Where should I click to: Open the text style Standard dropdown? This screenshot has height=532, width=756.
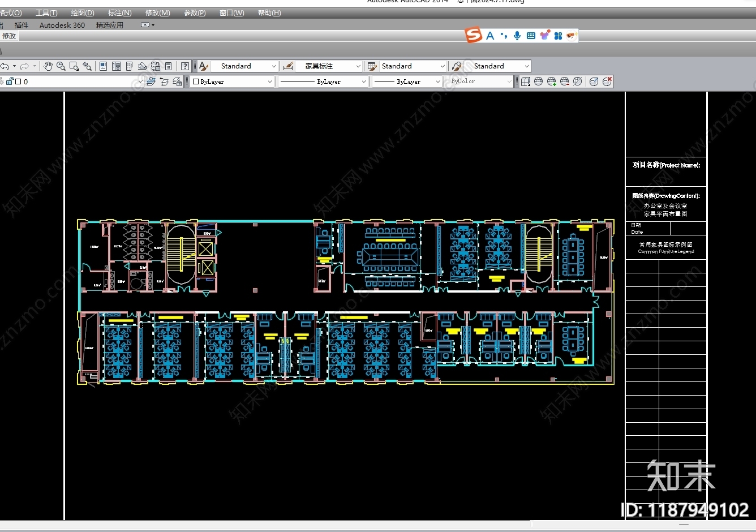click(245, 66)
